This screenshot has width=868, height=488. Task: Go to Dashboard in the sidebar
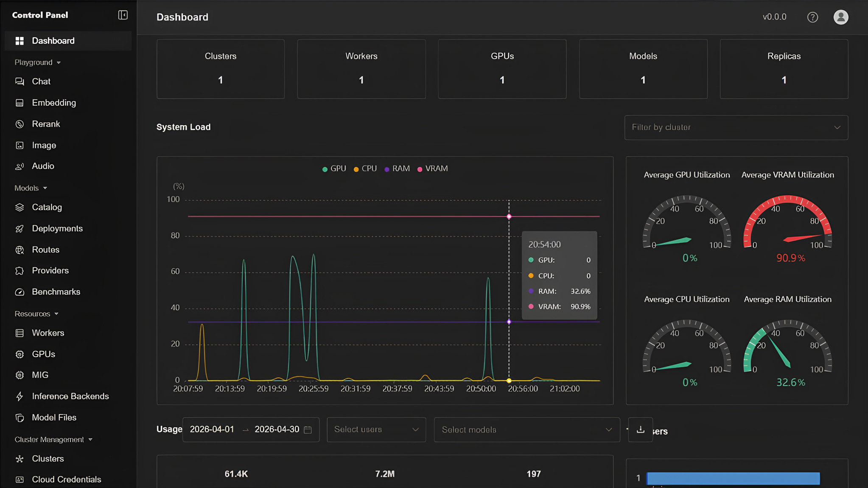[68, 41]
